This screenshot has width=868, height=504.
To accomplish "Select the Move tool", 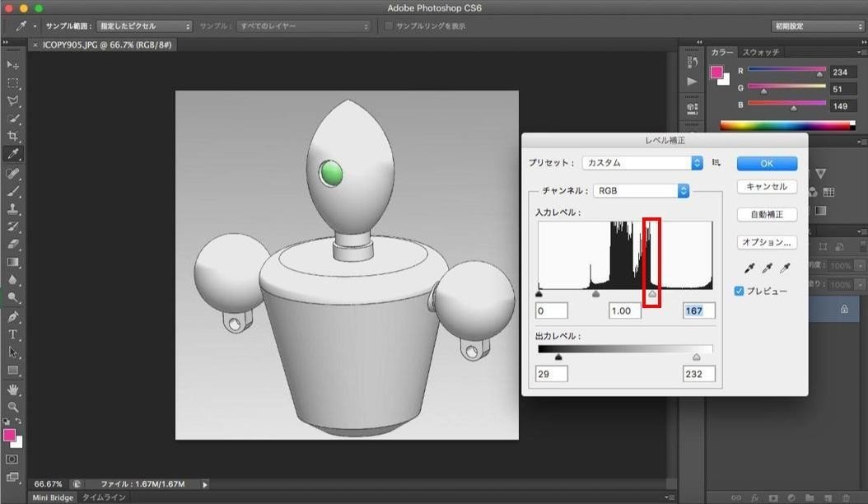I will [x=12, y=64].
